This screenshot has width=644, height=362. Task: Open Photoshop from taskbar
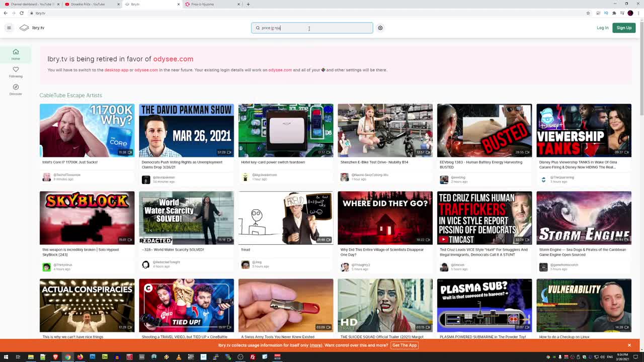point(93,357)
